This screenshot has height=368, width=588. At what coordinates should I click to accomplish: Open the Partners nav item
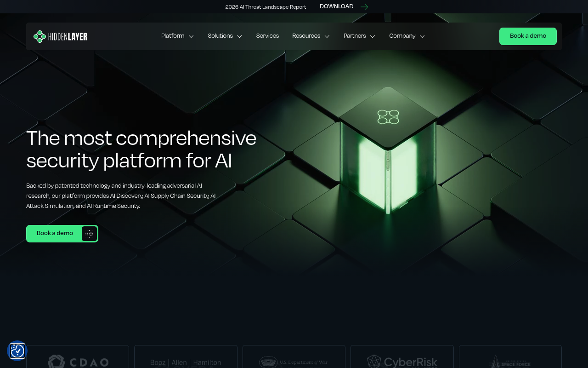(x=355, y=36)
